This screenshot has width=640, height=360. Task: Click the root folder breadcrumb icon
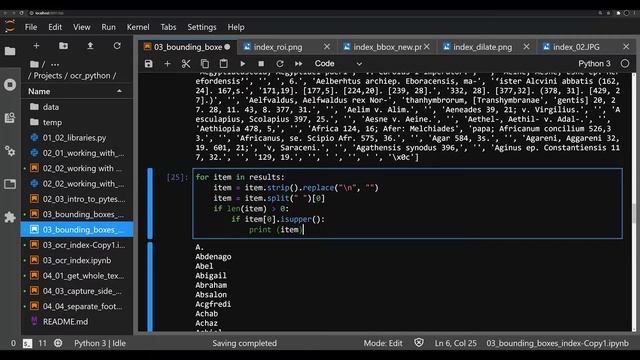tap(34, 64)
